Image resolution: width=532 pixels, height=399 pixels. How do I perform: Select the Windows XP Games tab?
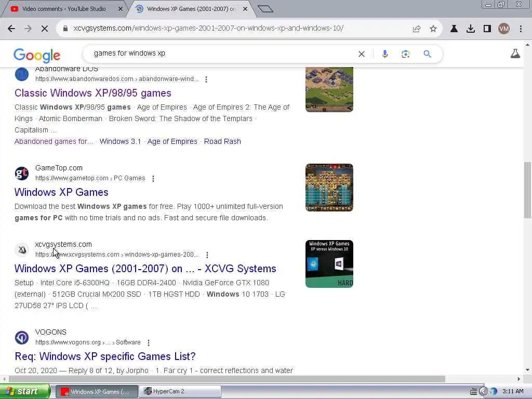click(191, 9)
